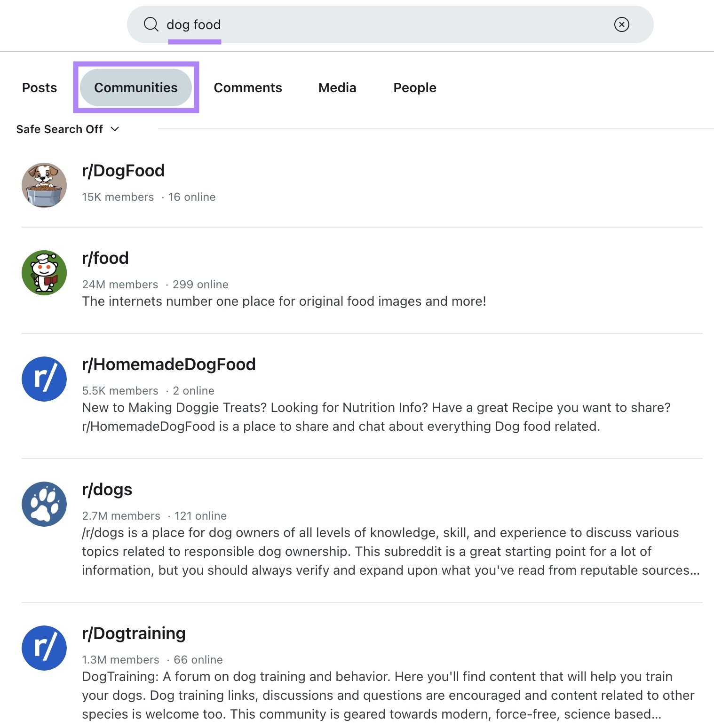Click the r/Dogtraining community icon

(x=44, y=648)
